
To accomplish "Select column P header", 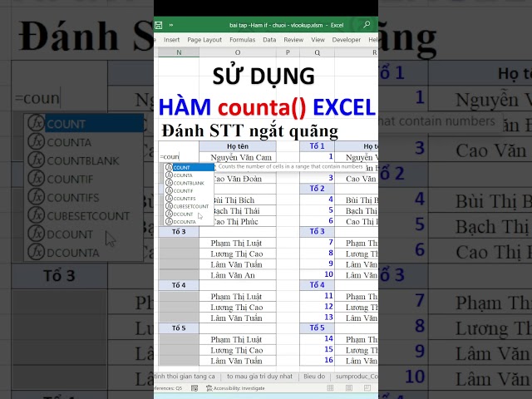I will [288, 52].
